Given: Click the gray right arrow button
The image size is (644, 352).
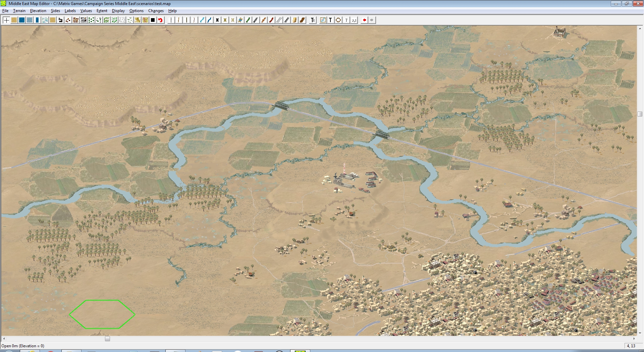Looking at the screenshot, I should click(372, 20).
